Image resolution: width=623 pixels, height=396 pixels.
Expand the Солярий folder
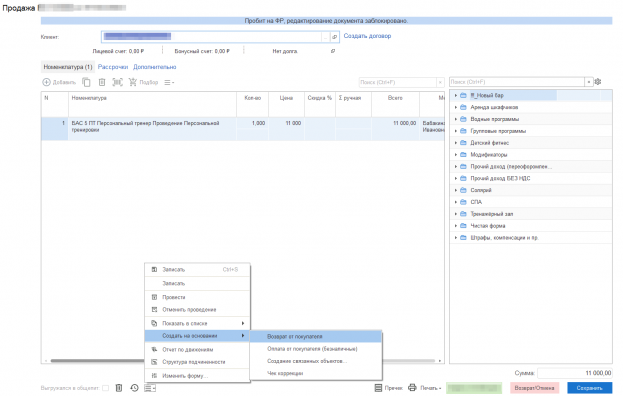[455, 190]
